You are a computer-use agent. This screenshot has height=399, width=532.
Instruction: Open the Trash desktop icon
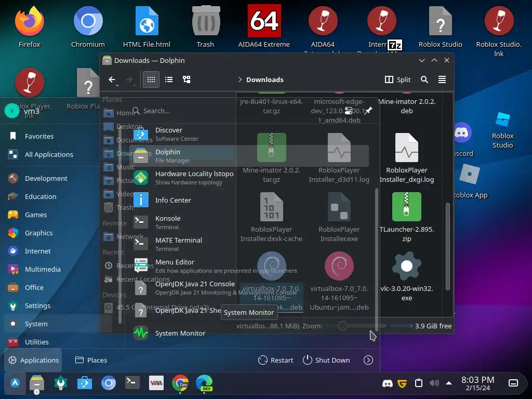(206, 27)
